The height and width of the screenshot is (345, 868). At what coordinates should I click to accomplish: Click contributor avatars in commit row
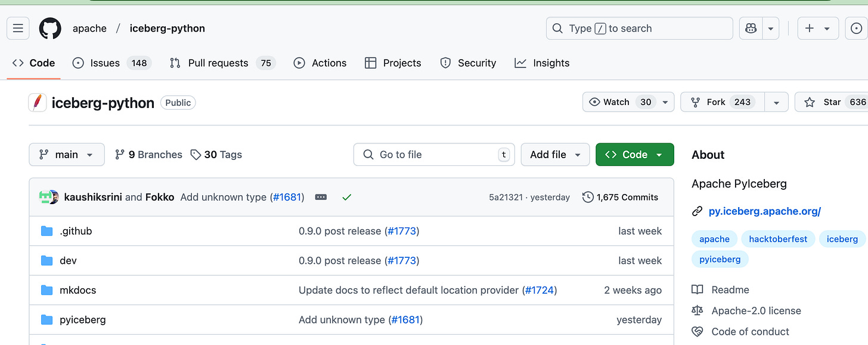[x=49, y=197]
